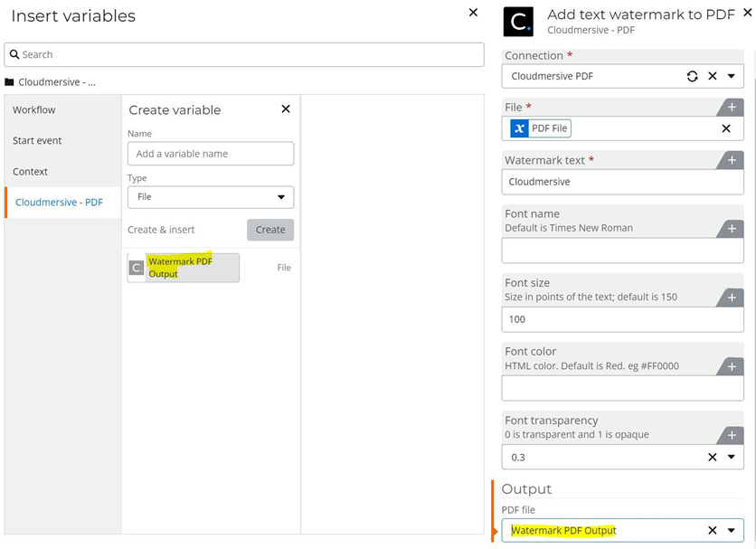Insert variable into Font size field
This screenshot has height=549, width=756.
[732, 298]
